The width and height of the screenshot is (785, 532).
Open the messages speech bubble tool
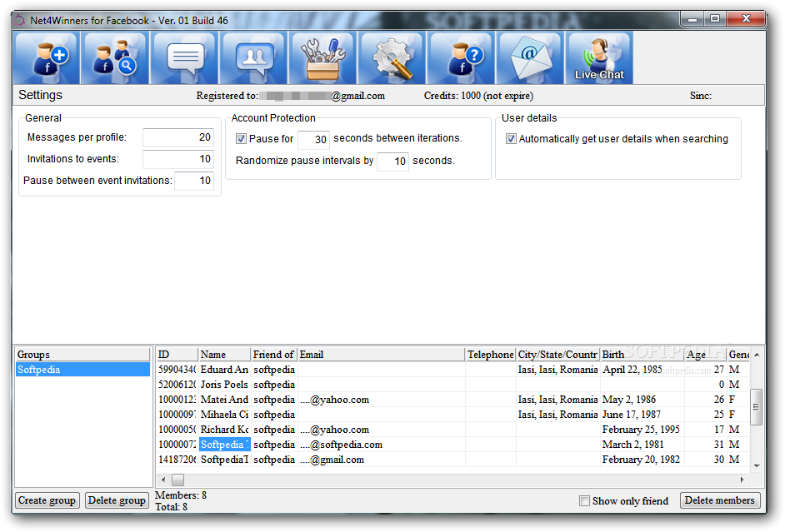[185, 57]
